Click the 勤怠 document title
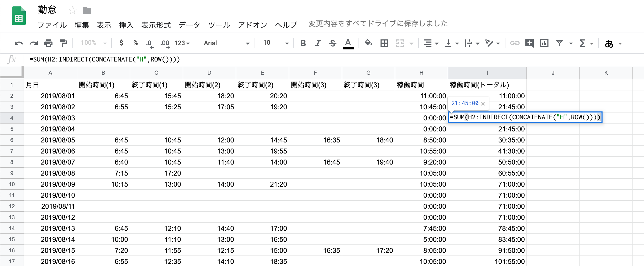The height and width of the screenshot is (266, 644). click(47, 10)
